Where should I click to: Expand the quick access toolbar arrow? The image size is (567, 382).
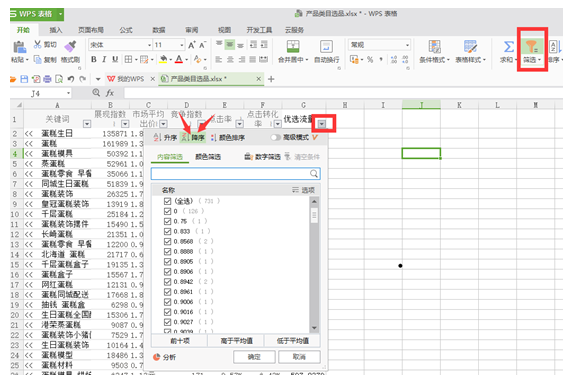(x=98, y=79)
